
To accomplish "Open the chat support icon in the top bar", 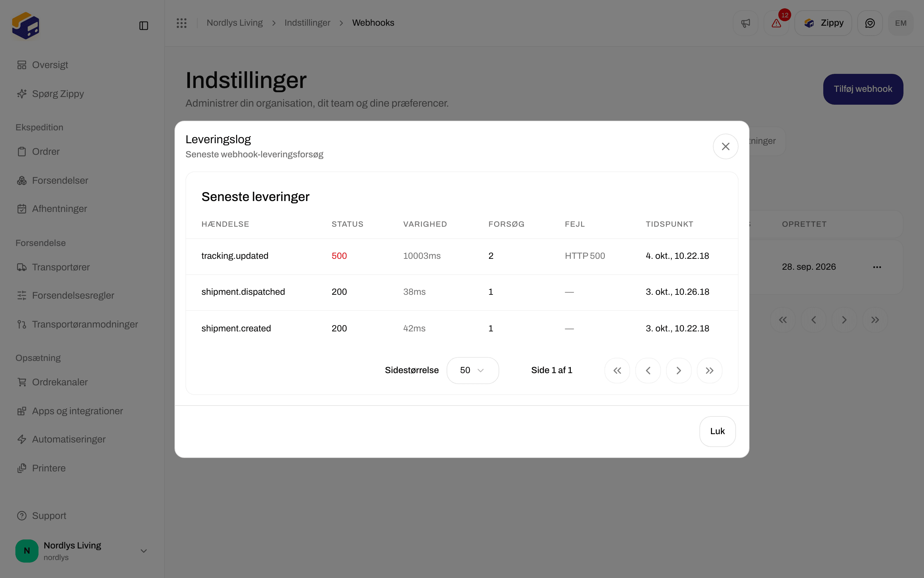I will (x=870, y=23).
